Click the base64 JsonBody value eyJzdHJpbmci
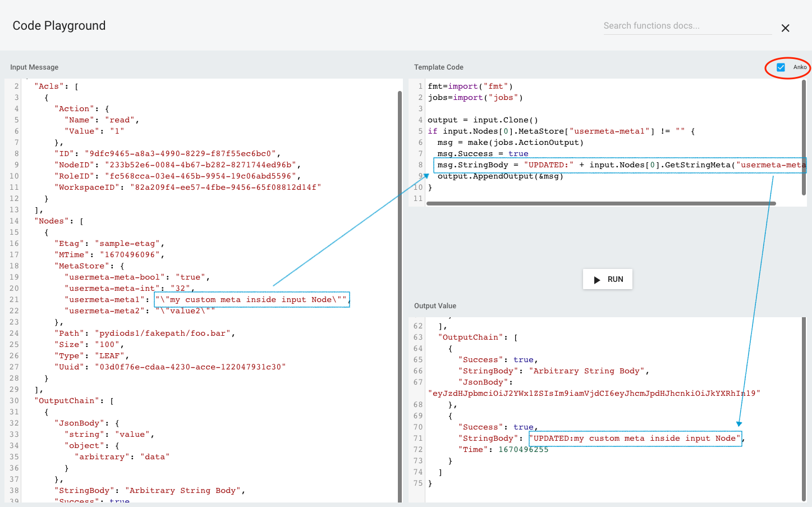 (x=594, y=394)
